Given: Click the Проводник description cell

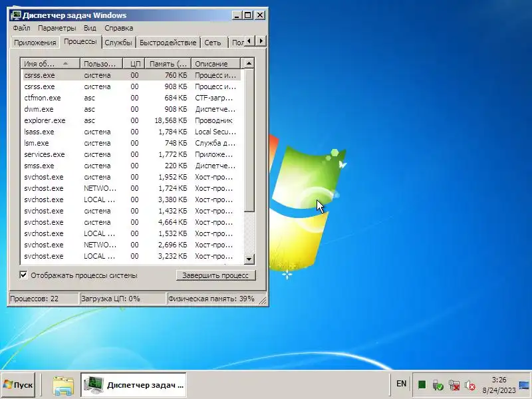Looking at the screenshot, I should pyautogui.click(x=213, y=120).
